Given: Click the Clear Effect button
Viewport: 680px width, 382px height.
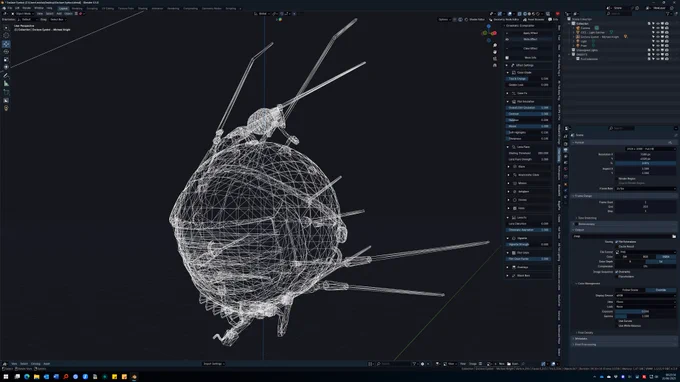Looking at the screenshot, I should [530, 49].
